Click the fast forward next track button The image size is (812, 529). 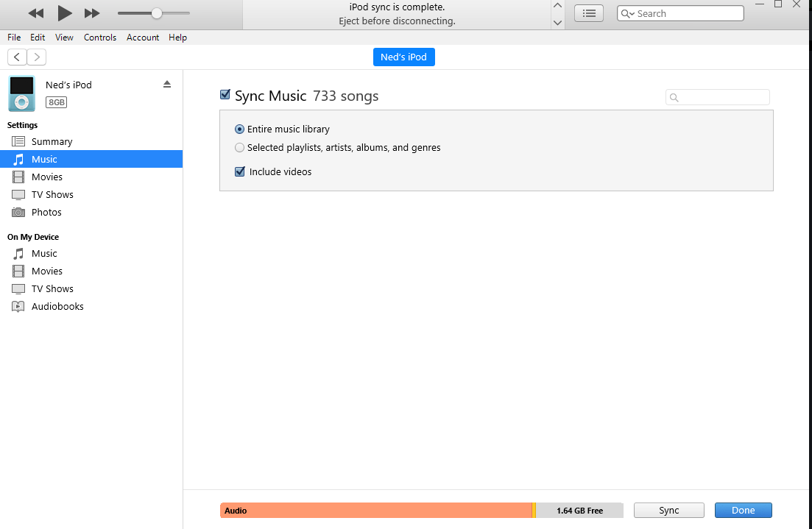[92, 13]
